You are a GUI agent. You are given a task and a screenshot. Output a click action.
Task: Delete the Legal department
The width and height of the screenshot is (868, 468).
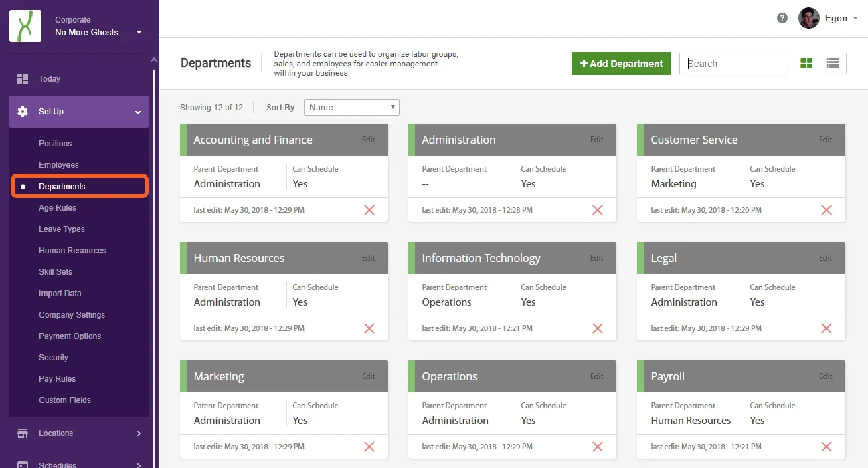tap(827, 328)
